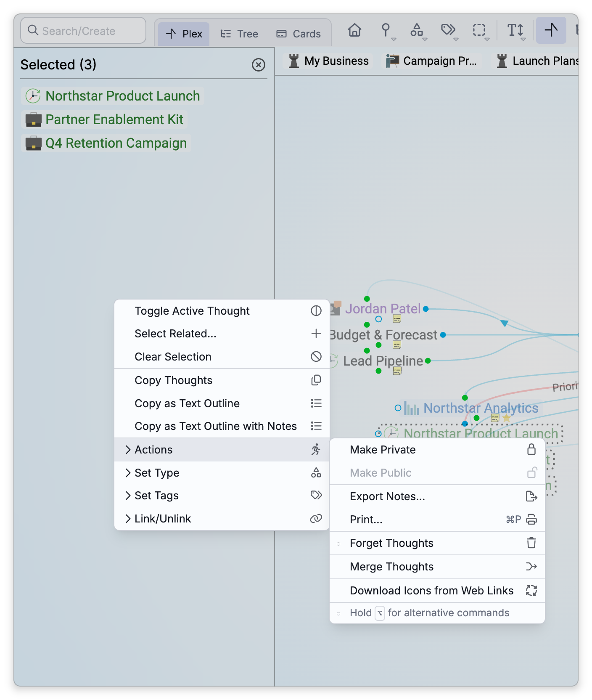Click the Home icon in the toolbar

click(x=354, y=30)
